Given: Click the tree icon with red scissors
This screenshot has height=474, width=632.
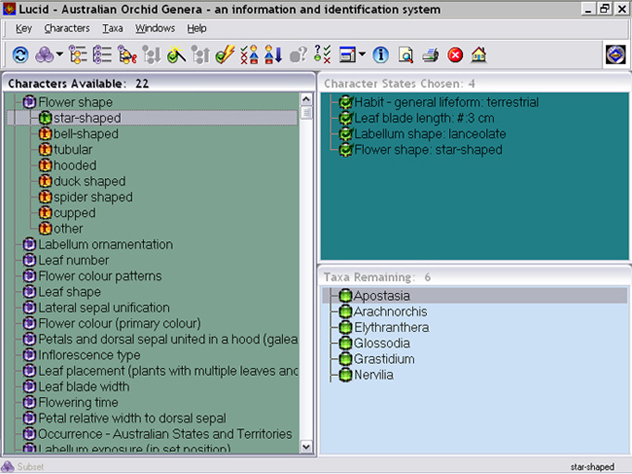Looking at the screenshot, I should click(x=127, y=55).
